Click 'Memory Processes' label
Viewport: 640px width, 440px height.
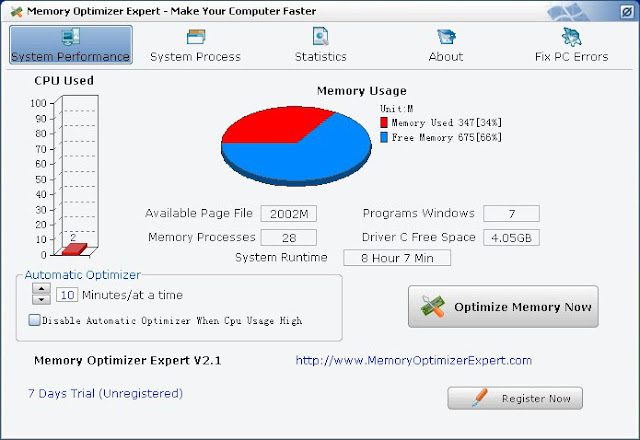(202, 237)
